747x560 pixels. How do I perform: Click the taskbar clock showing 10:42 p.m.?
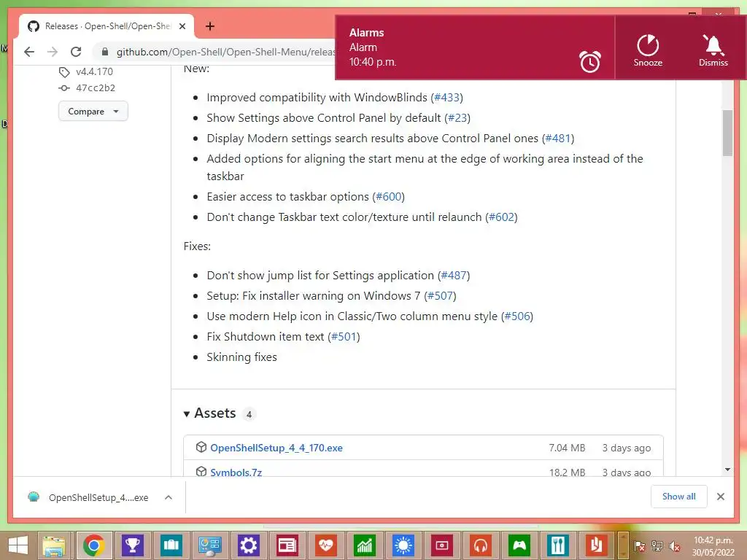(x=713, y=546)
